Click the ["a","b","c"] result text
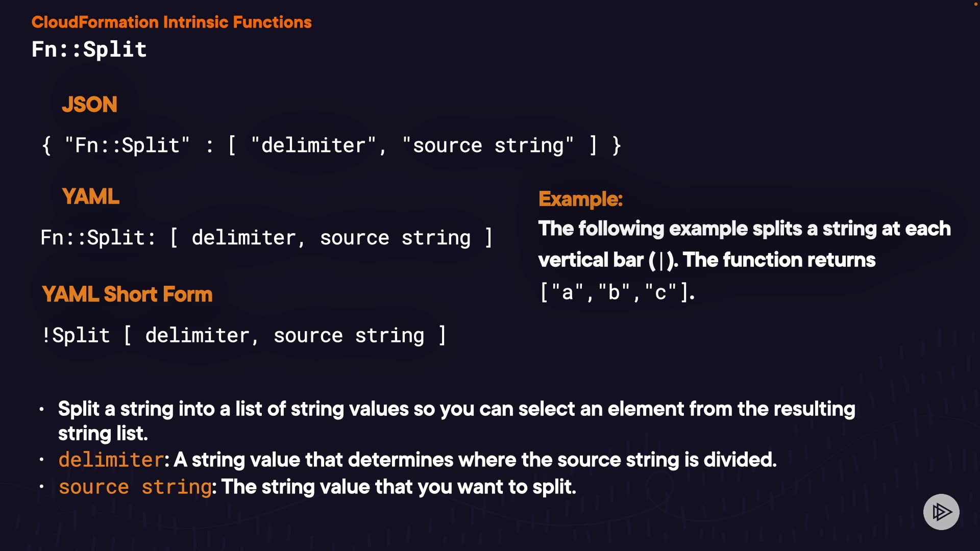 tap(617, 292)
